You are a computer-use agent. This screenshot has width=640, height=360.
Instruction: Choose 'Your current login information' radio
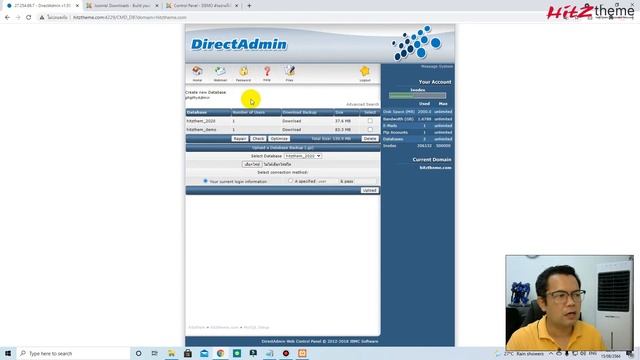coord(205,181)
